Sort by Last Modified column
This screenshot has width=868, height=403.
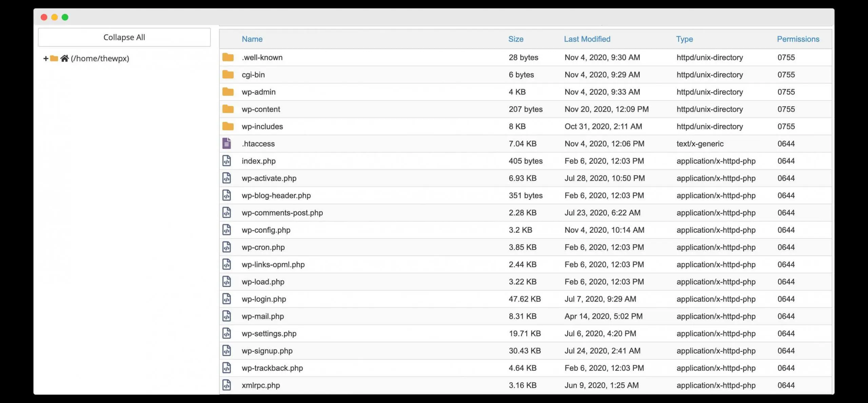[587, 39]
